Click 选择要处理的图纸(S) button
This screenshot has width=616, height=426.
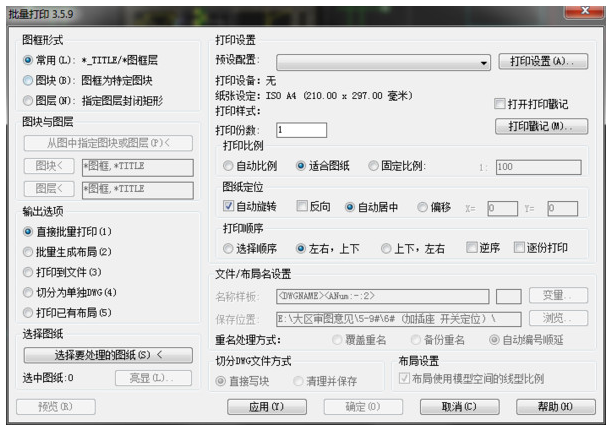[108, 355]
